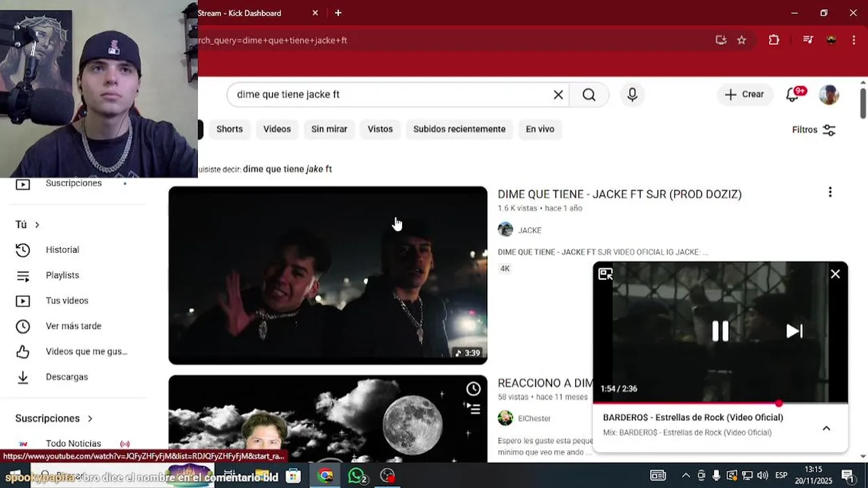This screenshot has height=488, width=868.
Task: Skip to next video in miniplayer
Action: click(x=794, y=331)
